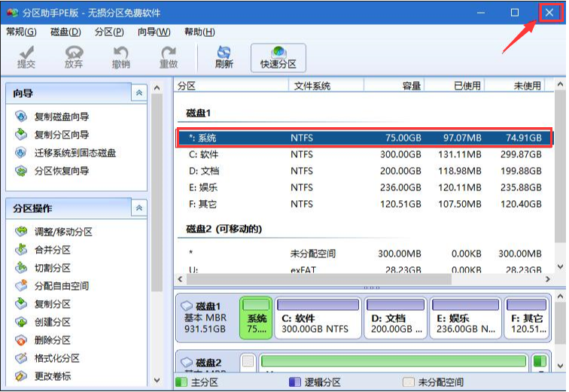Screen dimensions: 569x392
Task: Refresh disks with the 刷新 icon
Action: [224, 57]
